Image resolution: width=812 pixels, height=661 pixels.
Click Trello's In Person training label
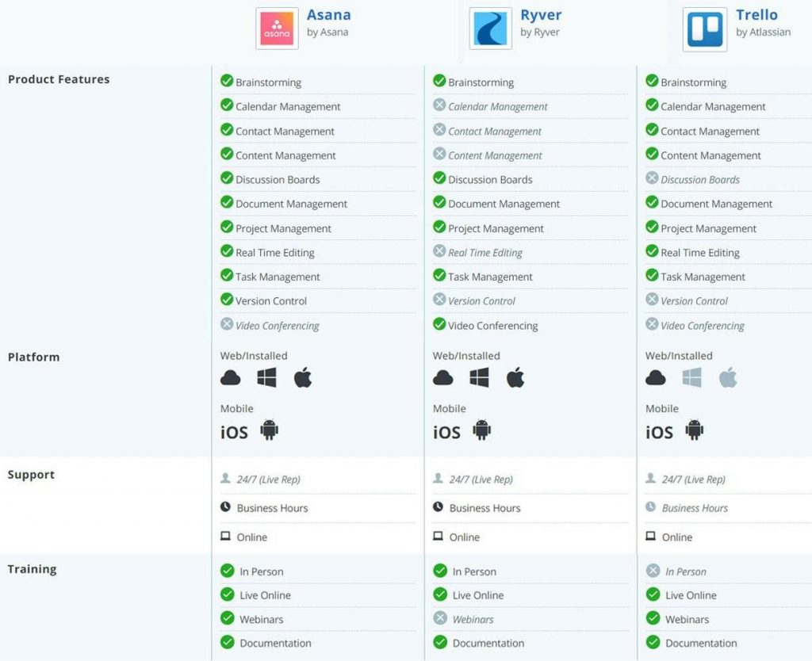pos(686,571)
